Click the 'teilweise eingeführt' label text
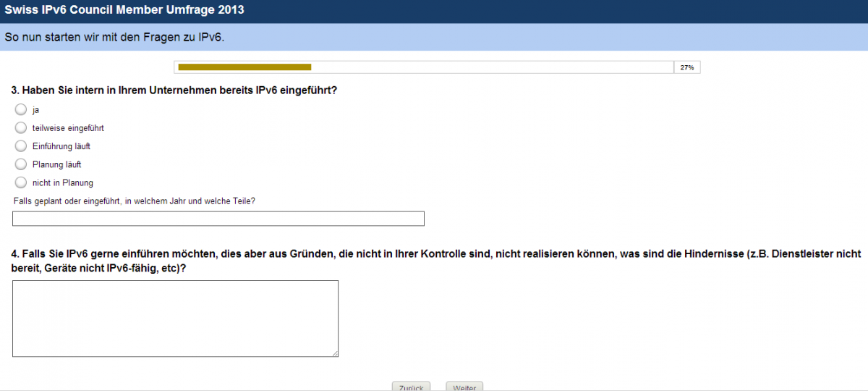Screen dimensions: 868x391 point(68,128)
